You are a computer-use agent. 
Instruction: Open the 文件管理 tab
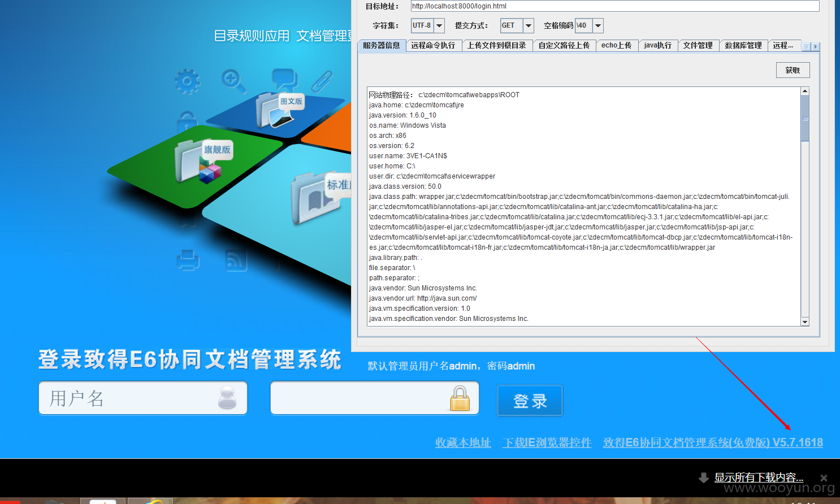click(x=698, y=45)
